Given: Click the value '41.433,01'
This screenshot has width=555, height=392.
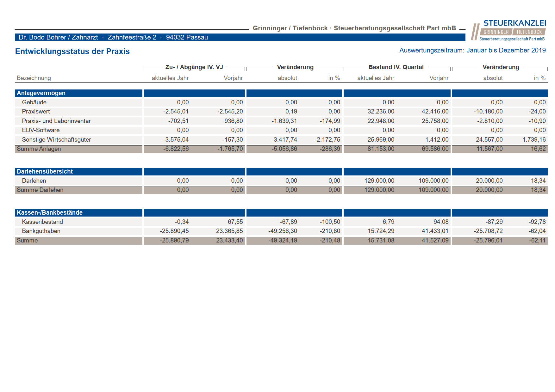Looking at the screenshot, I should coord(435,231).
